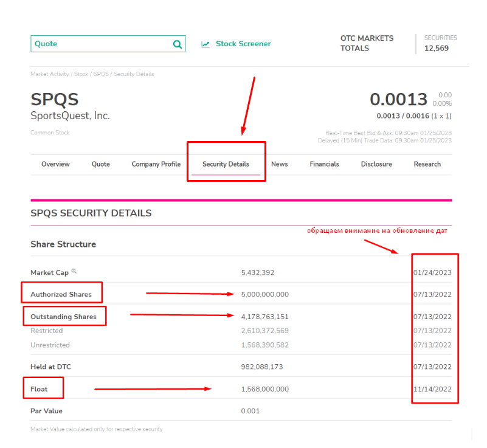Viewport: 487px width, 448px height.
Task: Click the restricted value 2,610,372,569
Action: click(265, 331)
